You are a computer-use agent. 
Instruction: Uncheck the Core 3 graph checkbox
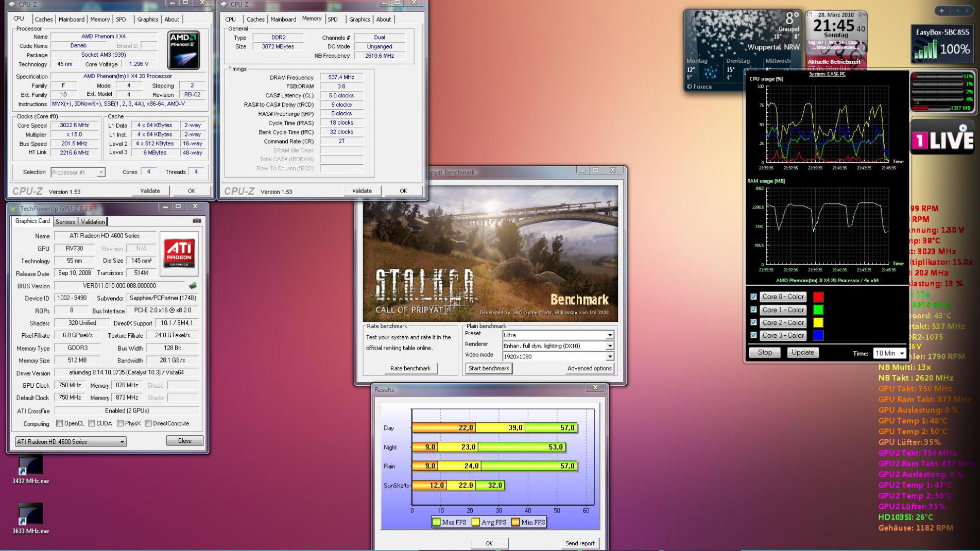[753, 335]
